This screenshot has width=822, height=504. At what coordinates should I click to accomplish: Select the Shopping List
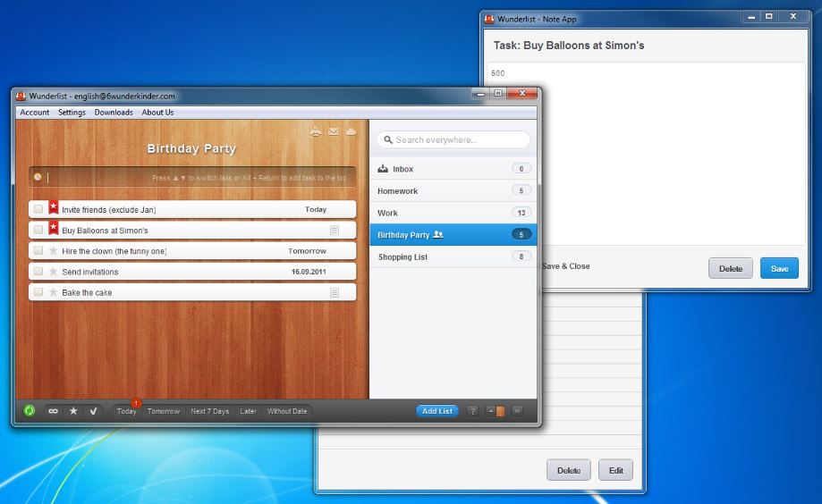[x=453, y=256]
